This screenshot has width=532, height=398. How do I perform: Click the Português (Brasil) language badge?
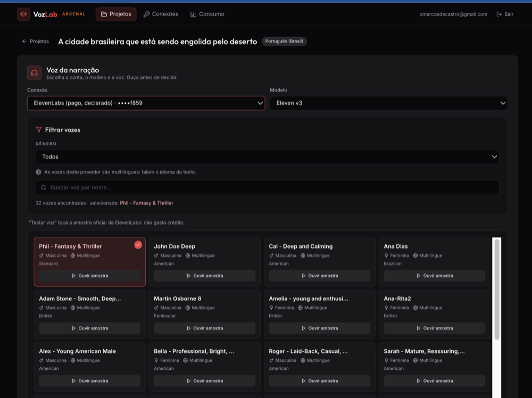click(284, 42)
